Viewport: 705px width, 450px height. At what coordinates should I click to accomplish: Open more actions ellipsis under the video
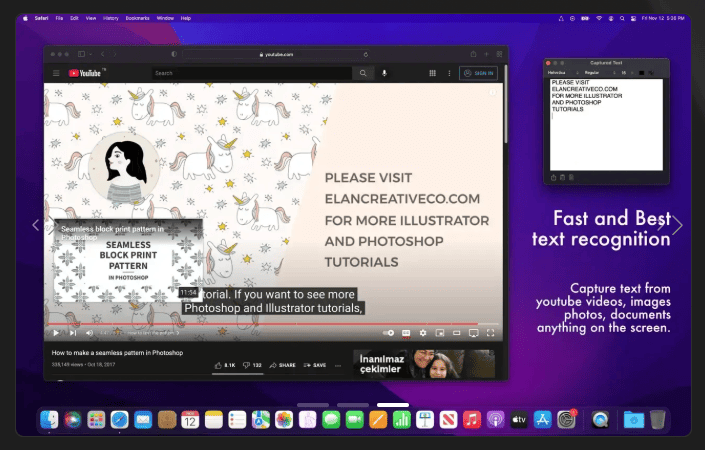[338, 365]
